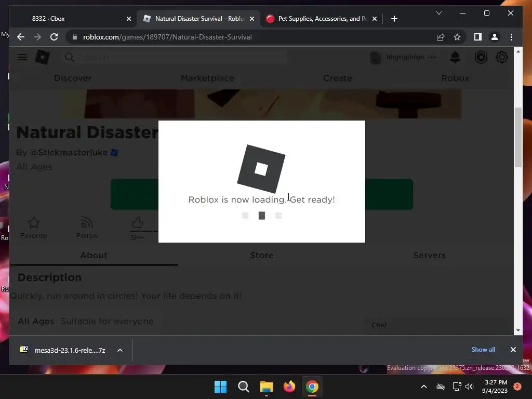The height and width of the screenshot is (399, 532).
Task: Select the Natural Disaster Survival tab
Action: pyautogui.click(x=198, y=19)
